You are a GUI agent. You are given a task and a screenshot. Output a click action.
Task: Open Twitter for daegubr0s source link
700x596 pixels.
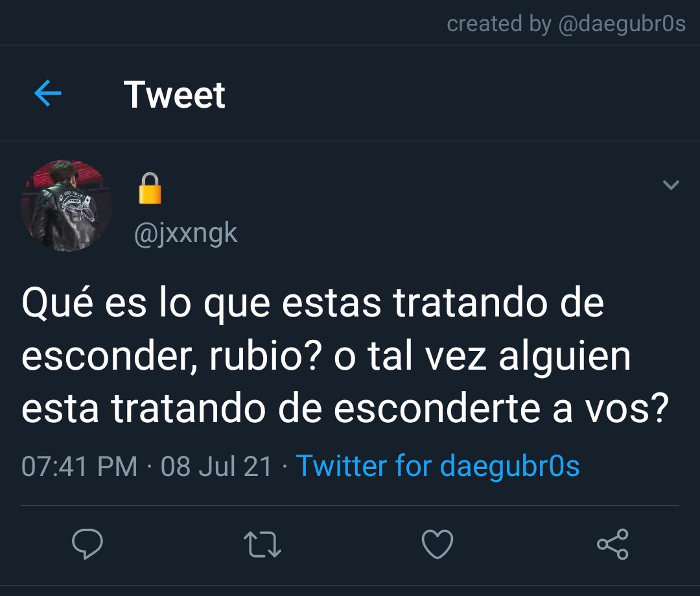[x=438, y=466]
